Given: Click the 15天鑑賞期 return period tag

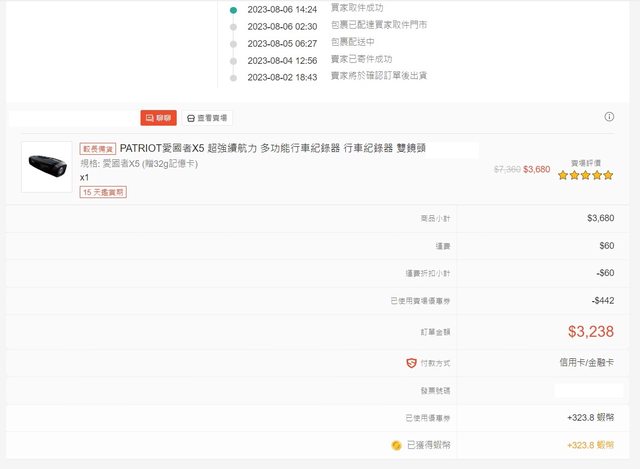Looking at the screenshot, I should pos(104,192).
